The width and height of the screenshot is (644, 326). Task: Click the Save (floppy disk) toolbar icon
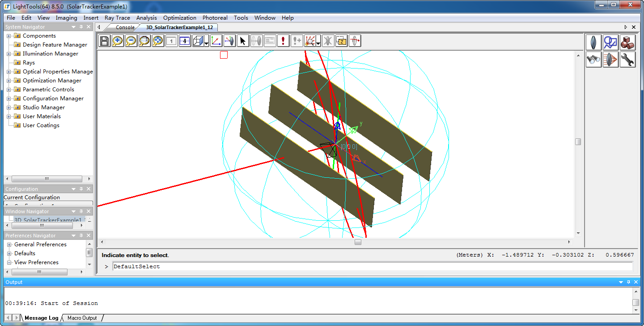(104, 41)
